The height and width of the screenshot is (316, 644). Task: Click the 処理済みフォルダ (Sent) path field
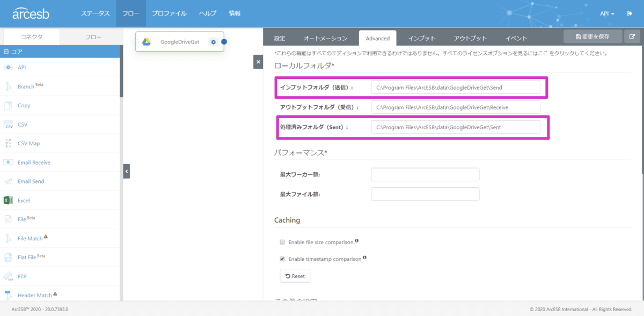(456, 127)
